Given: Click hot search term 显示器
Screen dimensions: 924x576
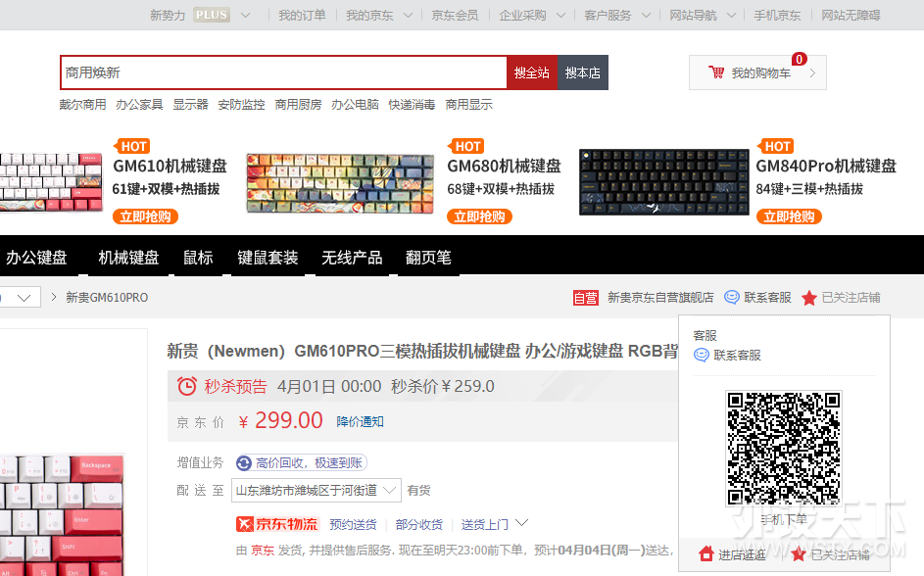Looking at the screenshot, I should click(x=191, y=105).
